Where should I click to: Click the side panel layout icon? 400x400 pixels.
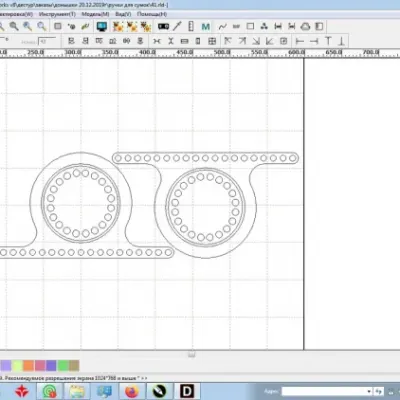pyautogui.click(x=319, y=26)
